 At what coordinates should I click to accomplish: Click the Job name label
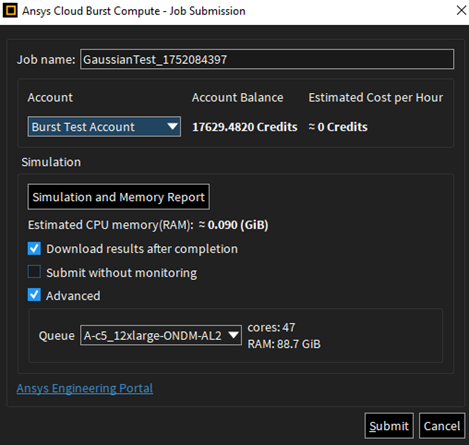coord(46,60)
